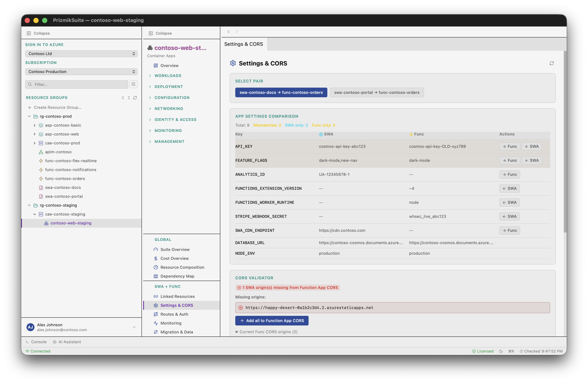Push SWA_CDN_ENDPOINT to Func

[x=510, y=230]
